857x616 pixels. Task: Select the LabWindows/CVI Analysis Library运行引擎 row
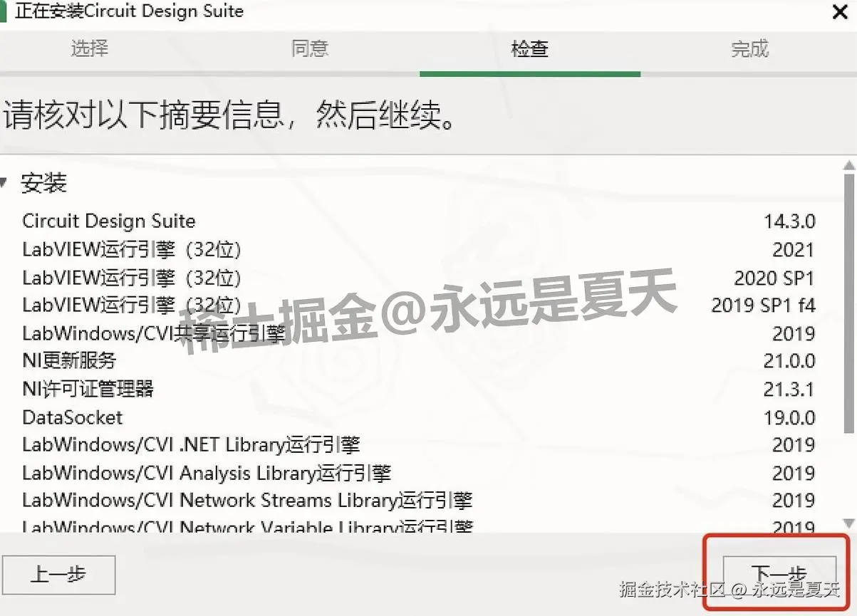419,474
